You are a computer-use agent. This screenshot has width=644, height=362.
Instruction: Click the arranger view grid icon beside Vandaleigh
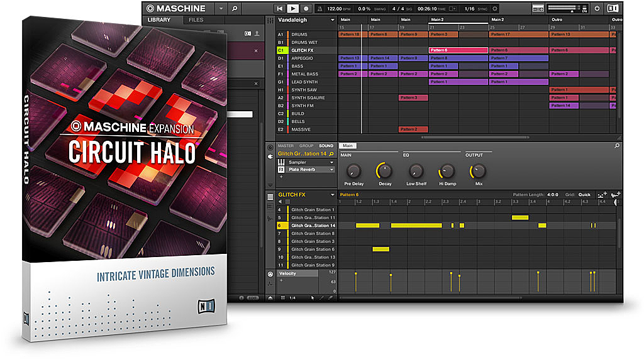[270, 21]
